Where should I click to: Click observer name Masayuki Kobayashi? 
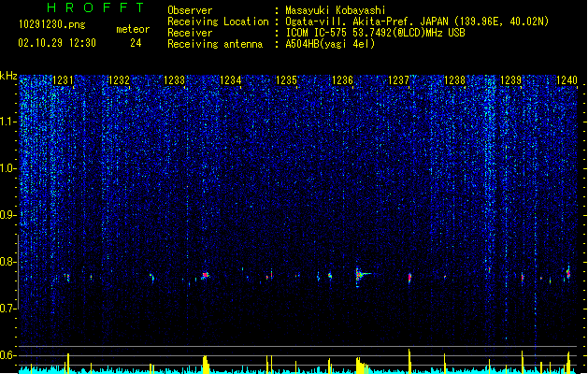tap(335, 10)
